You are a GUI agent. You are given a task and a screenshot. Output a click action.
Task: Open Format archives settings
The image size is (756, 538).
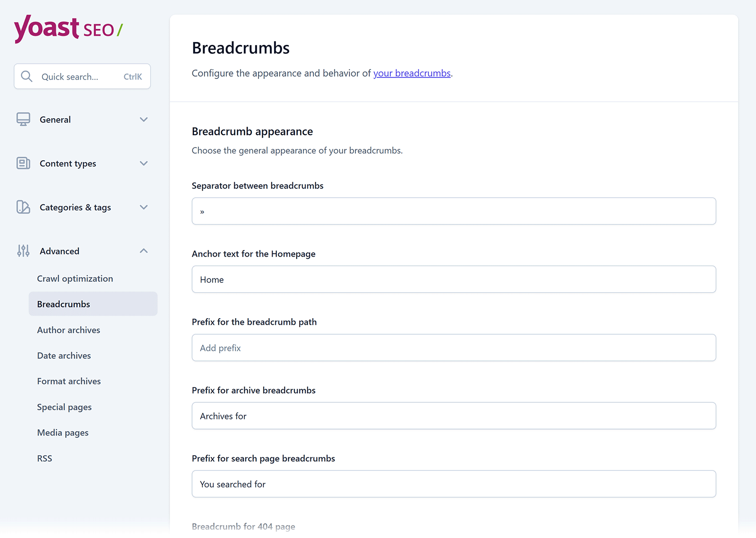pyautogui.click(x=69, y=381)
